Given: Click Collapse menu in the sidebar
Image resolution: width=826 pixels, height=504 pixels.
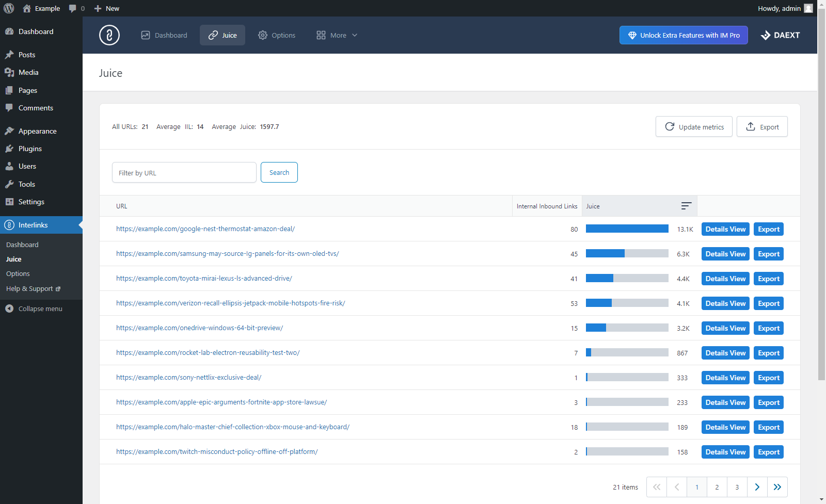Looking at the screenshot, I should [40, 308].
